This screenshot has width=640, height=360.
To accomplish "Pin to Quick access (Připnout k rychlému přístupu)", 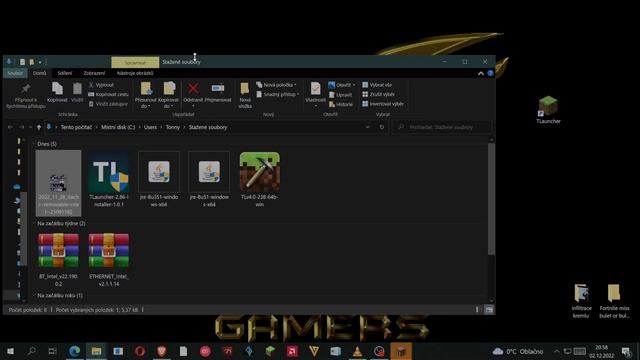I will [25, 96].
